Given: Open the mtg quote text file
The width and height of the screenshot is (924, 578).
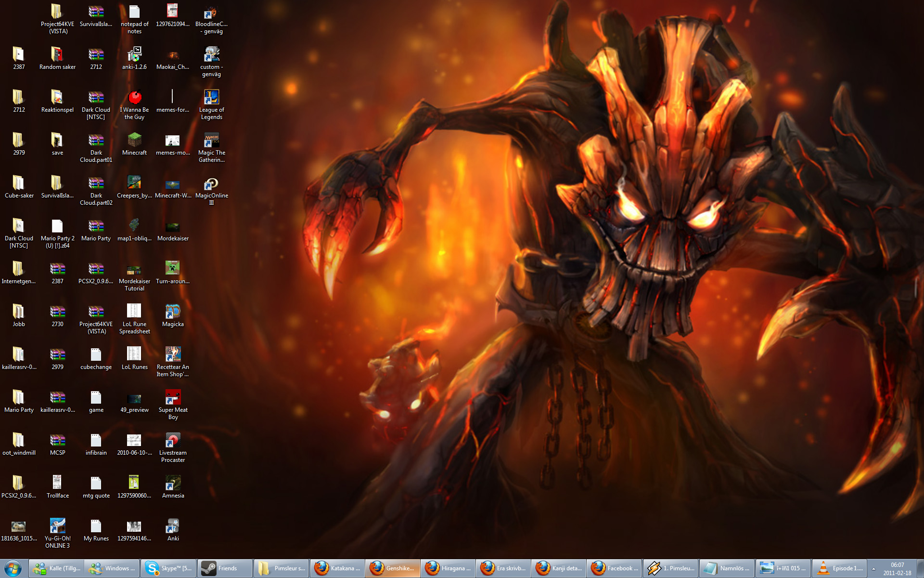Looking at the screenshot, I should coord(96,486).
